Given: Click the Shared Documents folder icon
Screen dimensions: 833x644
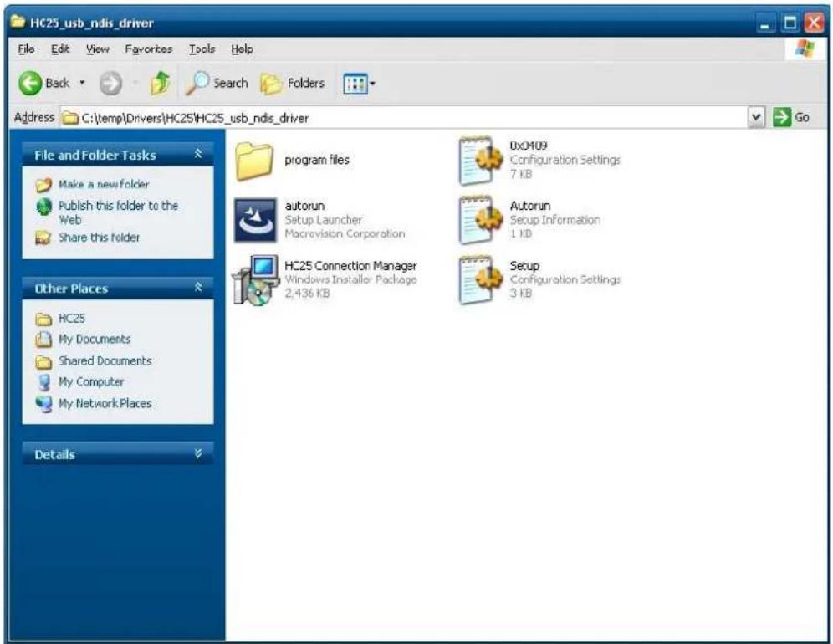Looking at the screenshot, I should tap(43, 362).
